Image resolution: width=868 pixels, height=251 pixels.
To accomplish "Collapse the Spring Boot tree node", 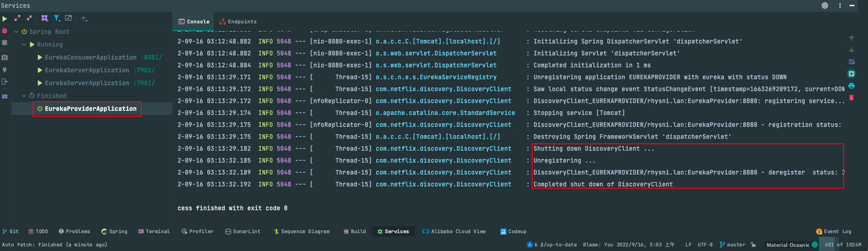I will (x=17, y=32).
